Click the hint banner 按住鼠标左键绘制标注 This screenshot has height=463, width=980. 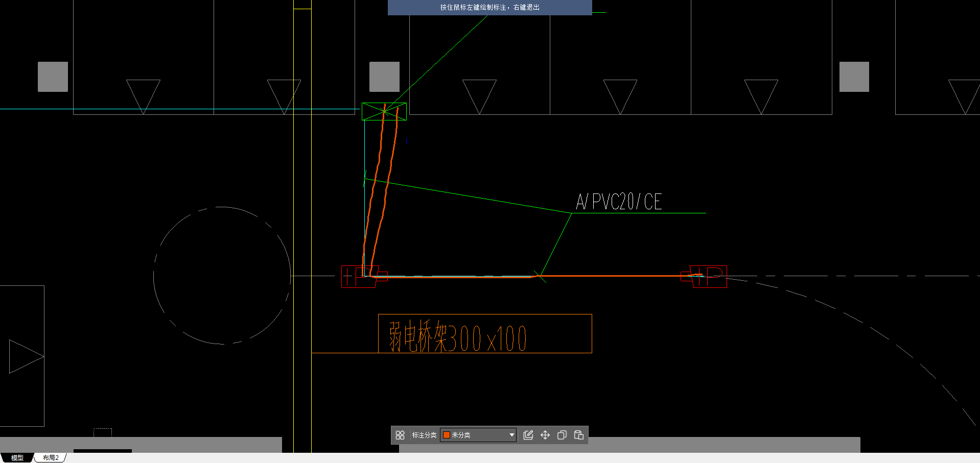pyautogui.click(x=490, y=8)
